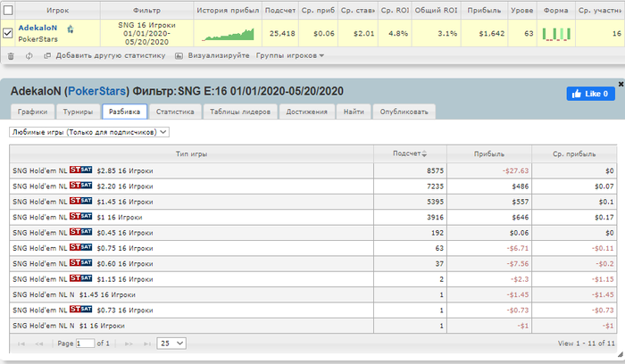Image resolution: width=625 pixels, height=364 pixels.
Task: Click STSAT icon in $1.45 16 Игроки row
Action: (x=81, y=201)
